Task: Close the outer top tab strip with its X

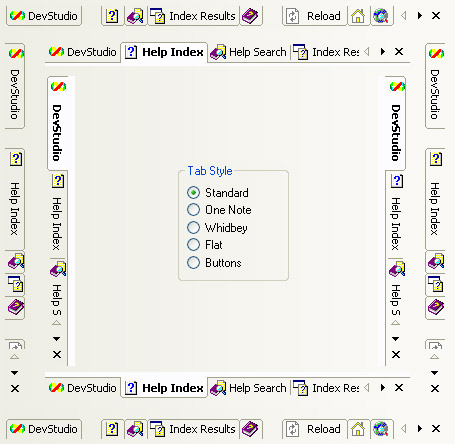Action: 436,15
